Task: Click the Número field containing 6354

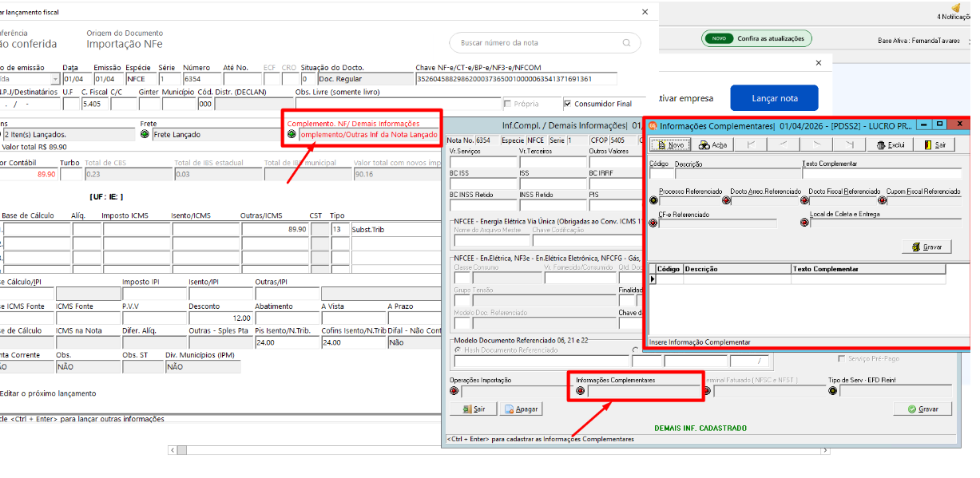Action: pyautogui.click(x=201, y=79)
